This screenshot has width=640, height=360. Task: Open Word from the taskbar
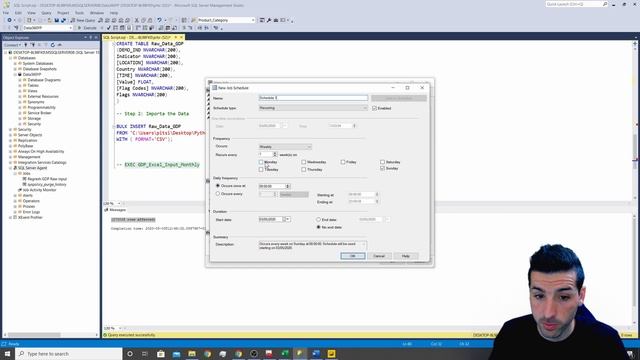(316, 353)
